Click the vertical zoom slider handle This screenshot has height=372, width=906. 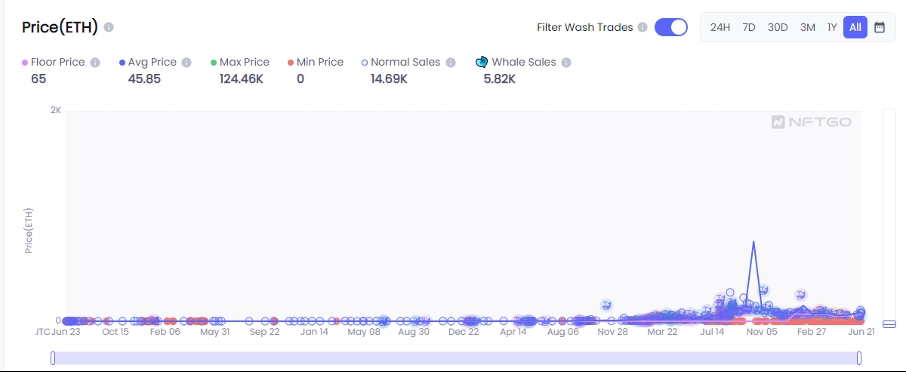[889, 323]
